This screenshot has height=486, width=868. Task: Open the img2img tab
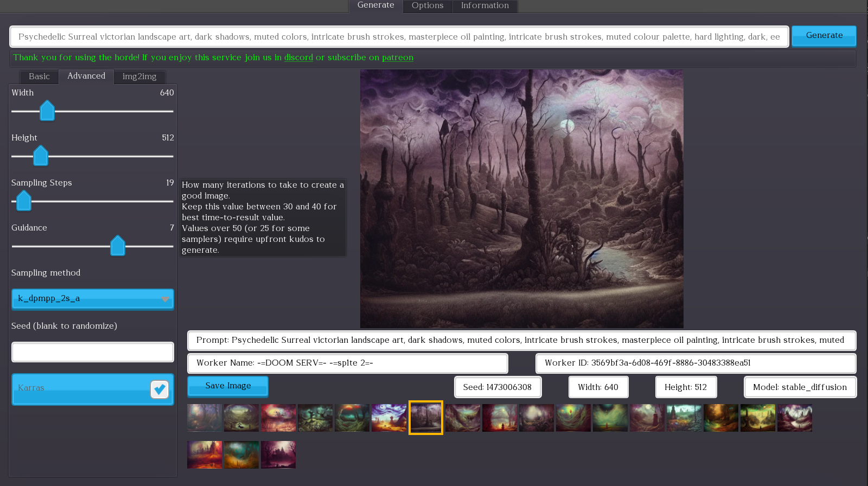[x=139, y=76]
